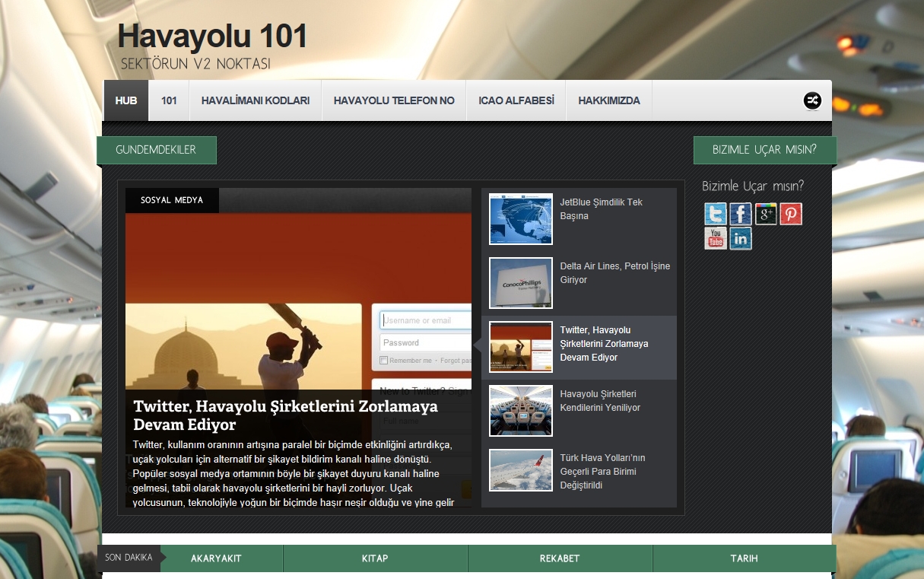
Task: Select the airplane cabin seats thumbnail
Action: click(521, 411)
